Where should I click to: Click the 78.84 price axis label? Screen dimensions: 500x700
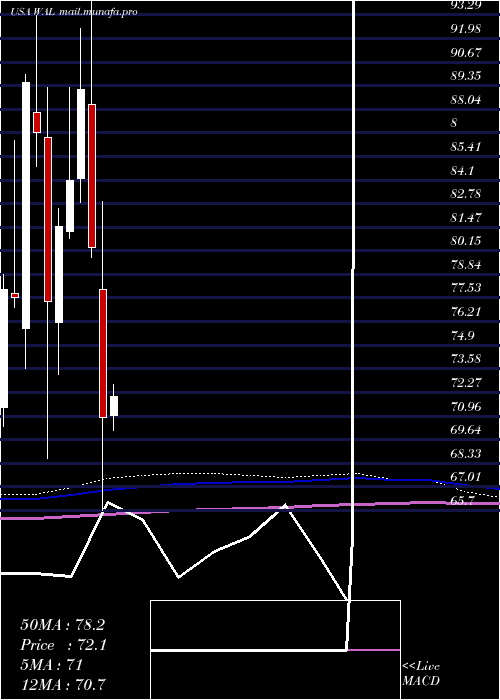466,264
